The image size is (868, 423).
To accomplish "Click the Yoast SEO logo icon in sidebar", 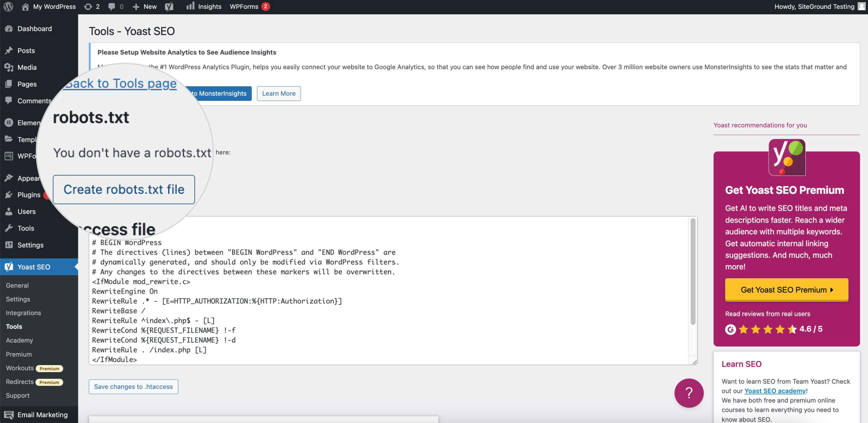I will [x=9, y=267].
